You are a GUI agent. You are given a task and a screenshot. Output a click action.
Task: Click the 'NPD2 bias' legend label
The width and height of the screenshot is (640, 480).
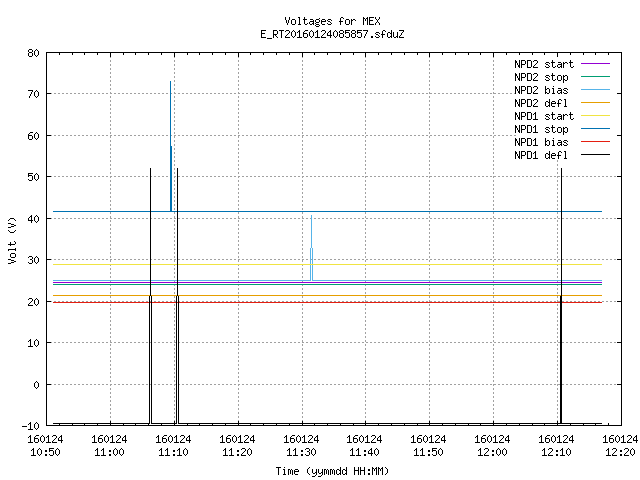click(x=541, y=90)
